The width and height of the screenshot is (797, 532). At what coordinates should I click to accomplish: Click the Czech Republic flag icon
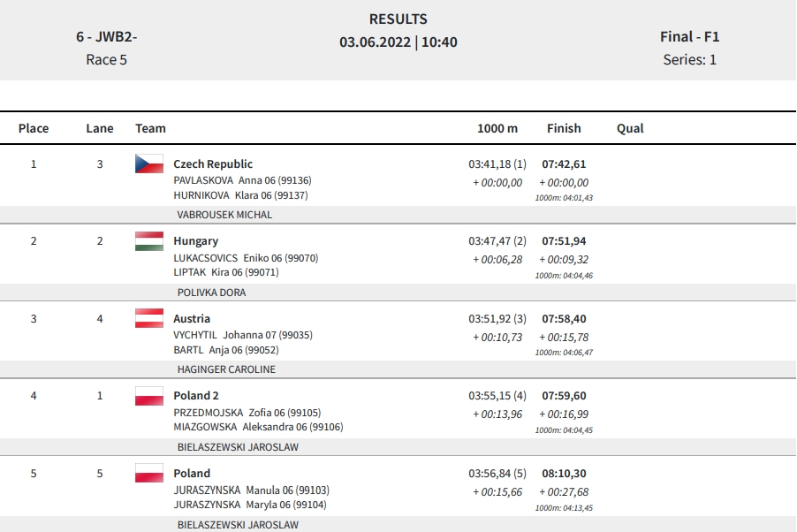click(149, 163)
